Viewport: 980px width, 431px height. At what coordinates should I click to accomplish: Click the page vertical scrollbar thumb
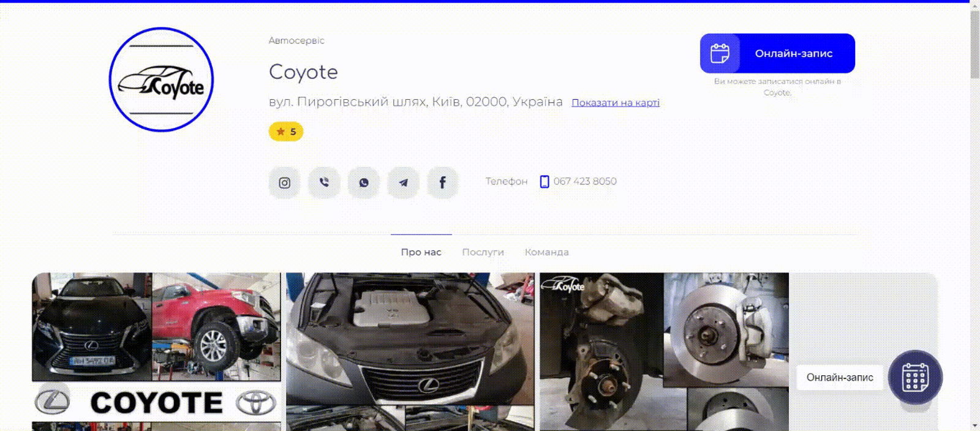(x=974, y=44)
